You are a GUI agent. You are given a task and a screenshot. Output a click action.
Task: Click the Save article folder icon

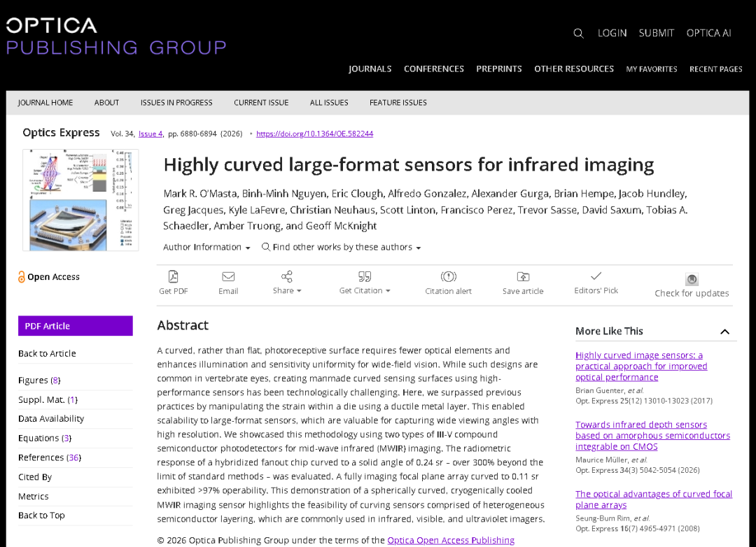click(523, 277)
